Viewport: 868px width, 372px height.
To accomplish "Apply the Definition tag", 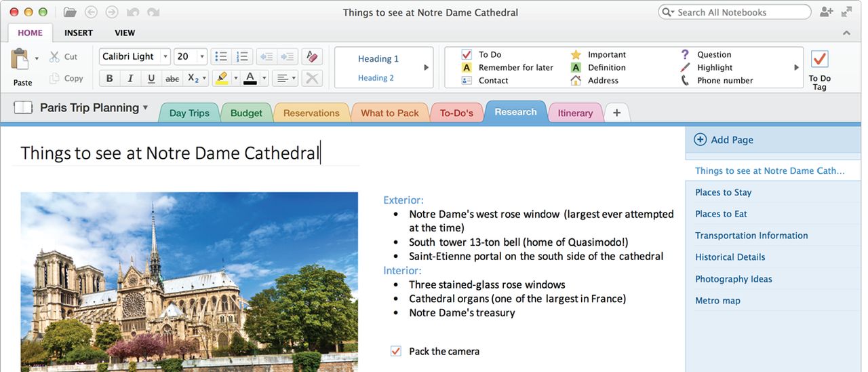I will (598, 67).
